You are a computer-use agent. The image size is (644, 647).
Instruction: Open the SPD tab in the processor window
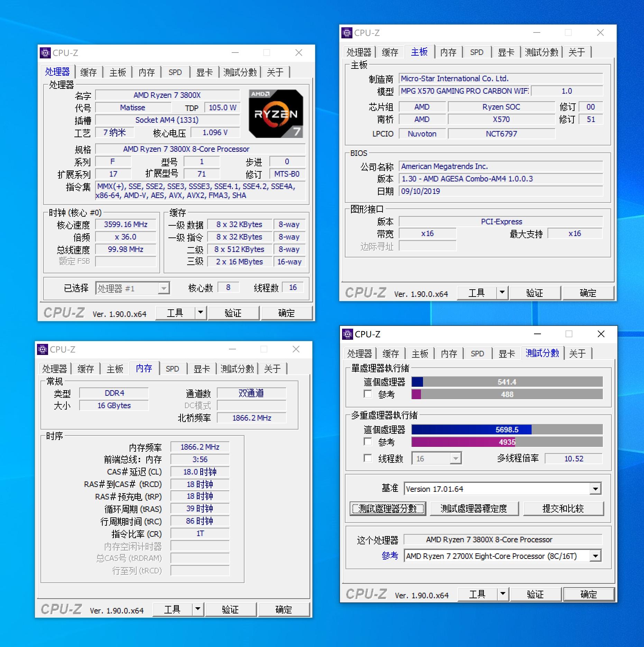(x=175, y=72)
